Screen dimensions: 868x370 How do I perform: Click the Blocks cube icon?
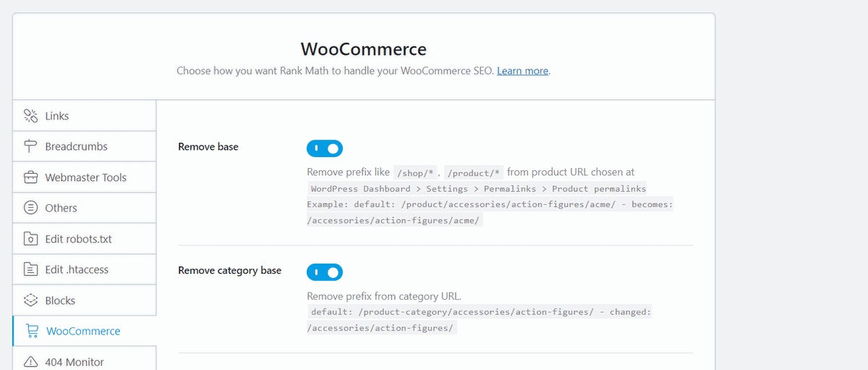coord(30,300)
